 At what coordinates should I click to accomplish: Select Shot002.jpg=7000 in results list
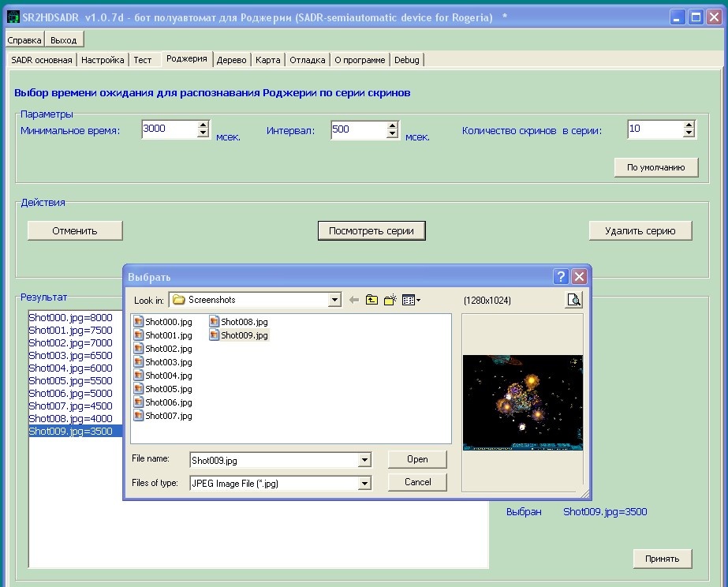(x=70, y=342)
